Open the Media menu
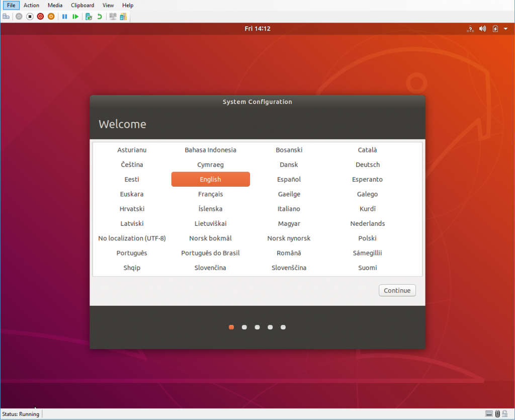515x420 pixels. (55, 5)
